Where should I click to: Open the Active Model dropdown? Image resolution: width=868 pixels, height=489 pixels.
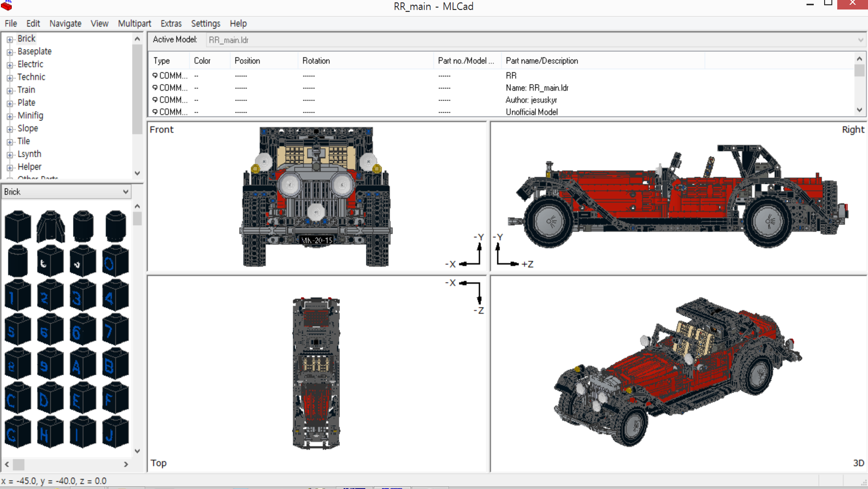860,40
